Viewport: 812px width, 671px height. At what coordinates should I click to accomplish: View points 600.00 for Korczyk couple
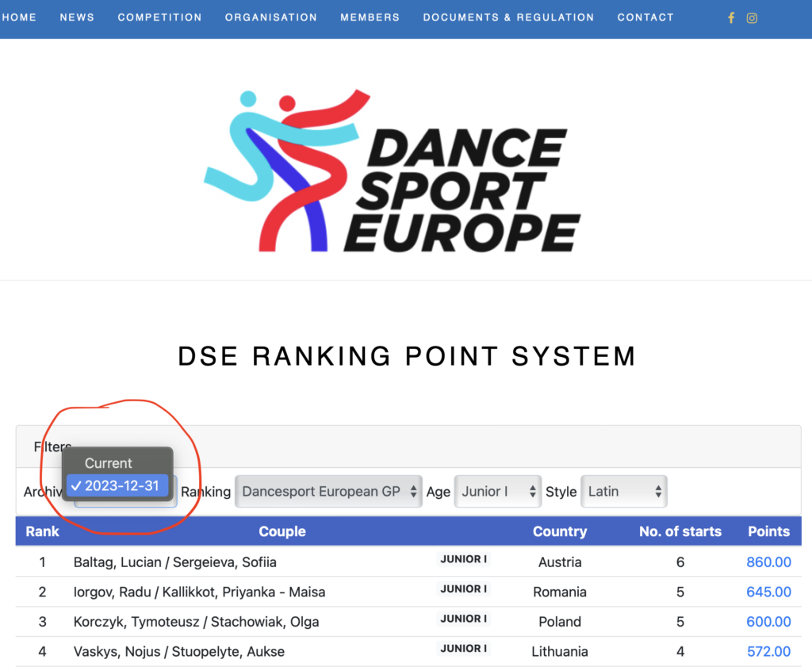pyautogui.click(x=768, y=622)
